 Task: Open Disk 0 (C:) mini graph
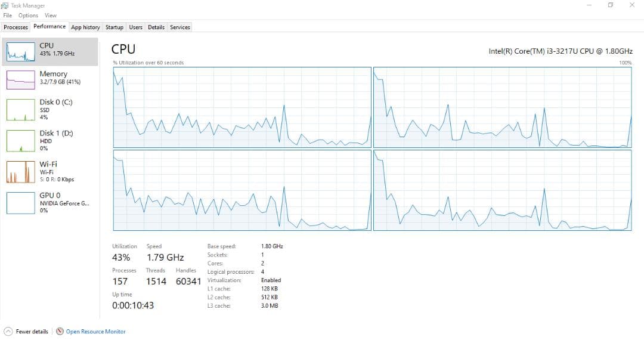coord(20,110)
